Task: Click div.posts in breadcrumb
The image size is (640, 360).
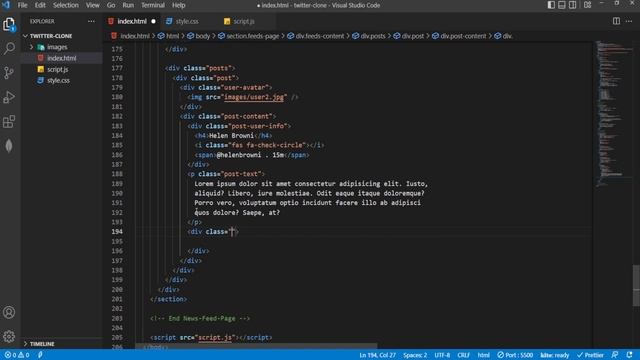Action: 373,36
